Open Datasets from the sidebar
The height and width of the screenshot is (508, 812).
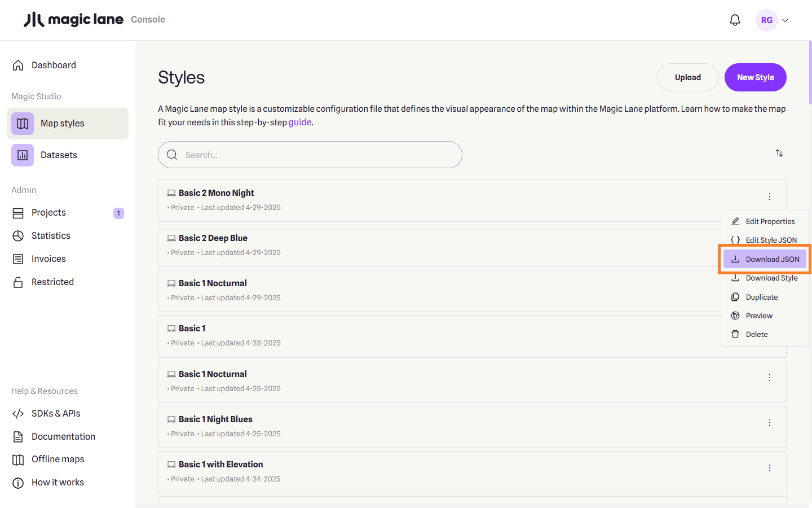(59, 155)
